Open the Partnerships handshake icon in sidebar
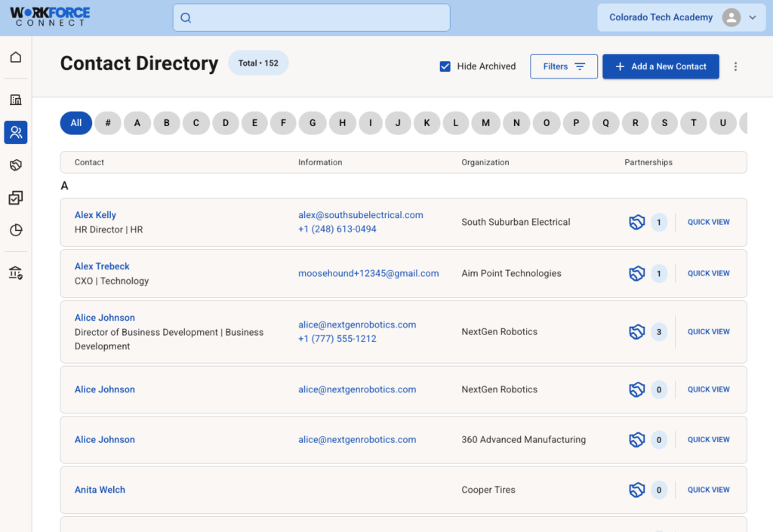The height and width of the screenshot is (532, 773). point(15,165)
